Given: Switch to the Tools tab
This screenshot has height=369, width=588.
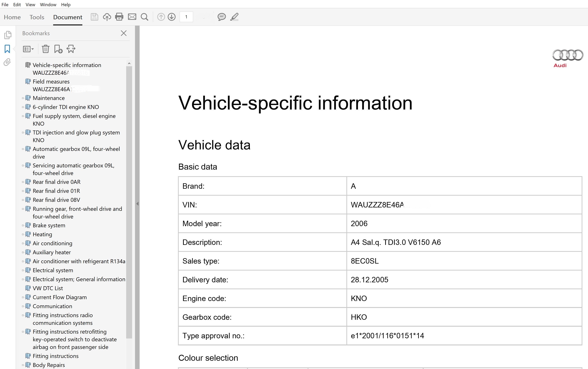Looking at the screenshot, I should point(37,17).
